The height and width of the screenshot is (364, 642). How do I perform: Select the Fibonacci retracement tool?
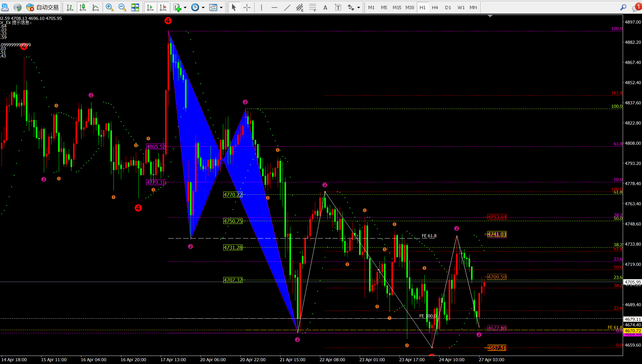tap(312, 7)
